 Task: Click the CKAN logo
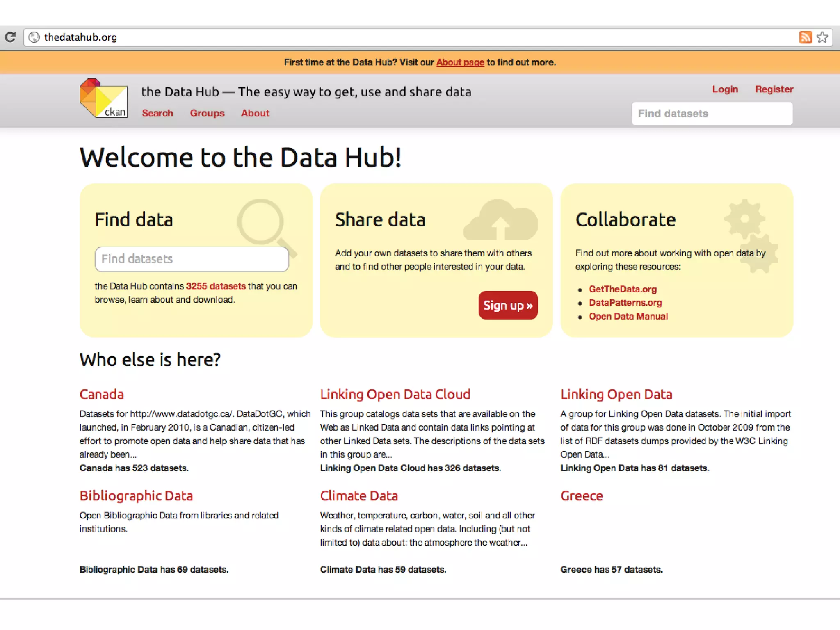coord(103,98)
